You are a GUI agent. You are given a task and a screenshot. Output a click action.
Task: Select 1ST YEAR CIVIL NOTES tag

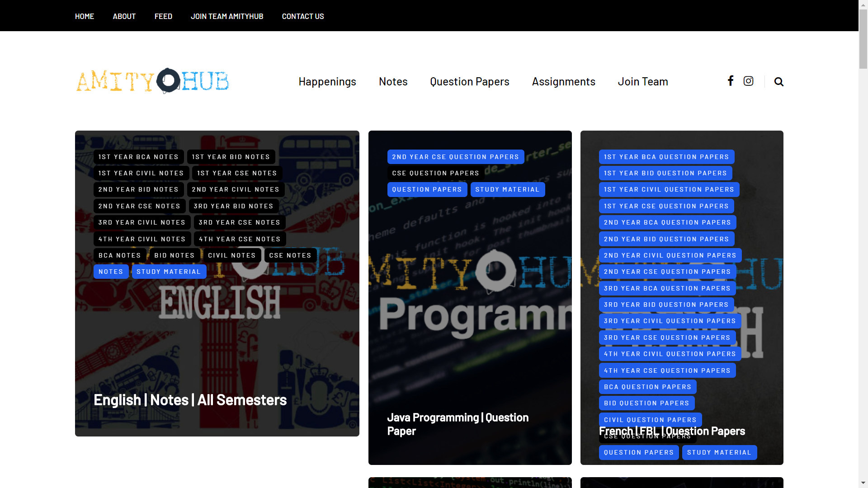pos(141,173)
